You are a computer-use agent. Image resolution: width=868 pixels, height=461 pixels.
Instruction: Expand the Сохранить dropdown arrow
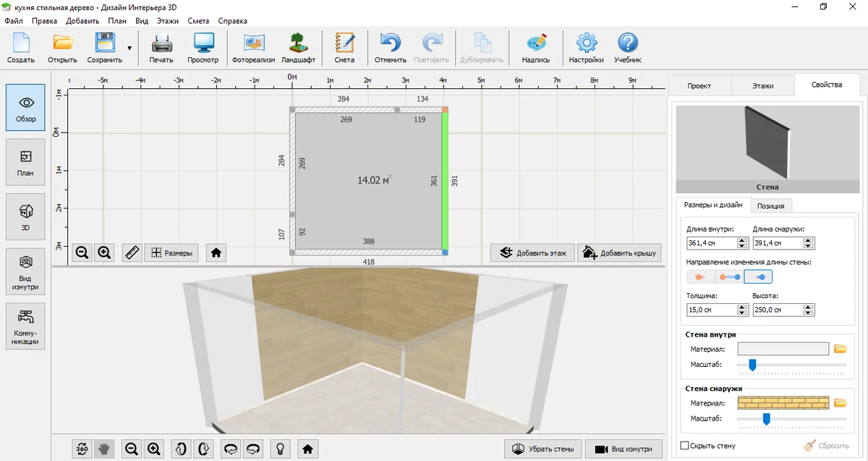coord(129,48)
